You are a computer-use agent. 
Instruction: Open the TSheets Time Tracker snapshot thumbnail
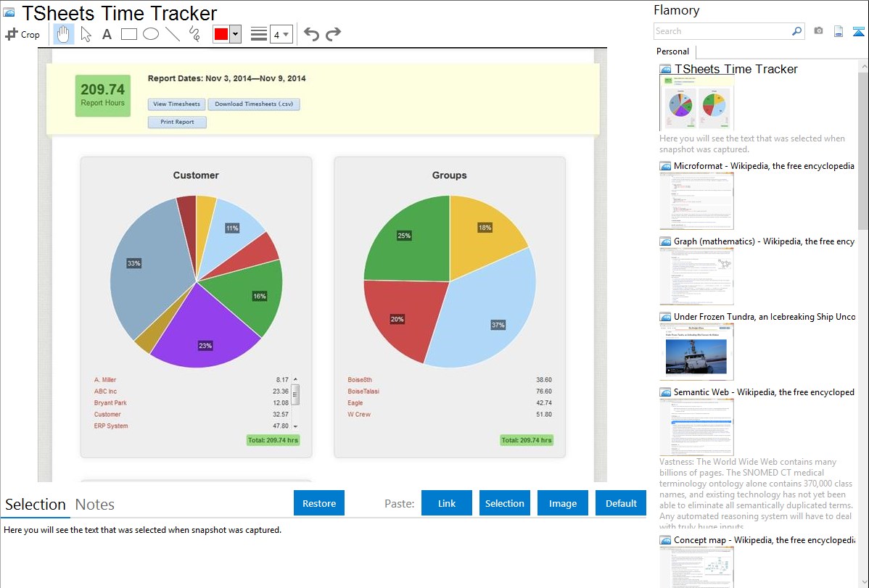(x=696, y=104)
